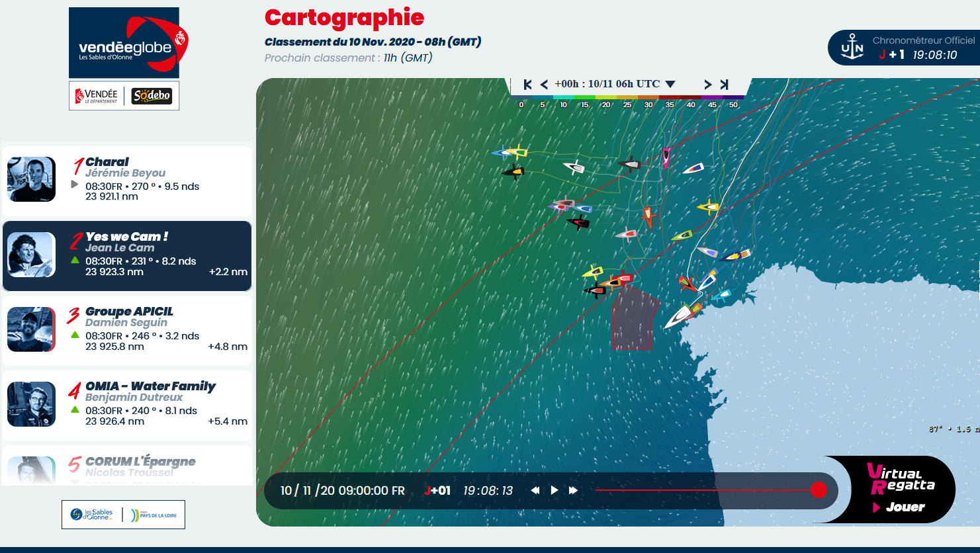Click the "+2.2 nm" gap value
Screen dimensions: 980x553
click(x=228, y=272)
